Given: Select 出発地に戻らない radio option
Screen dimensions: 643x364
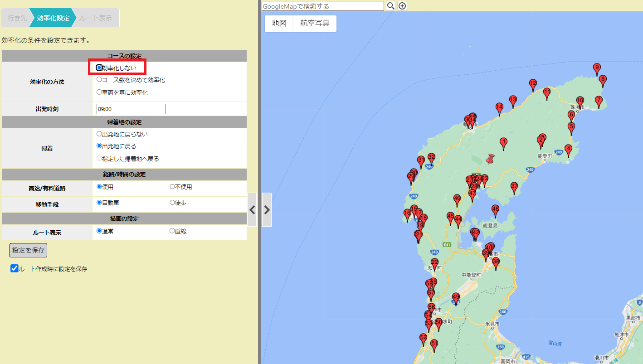Looking at the screenshot, I should click(x=99, y=134).
